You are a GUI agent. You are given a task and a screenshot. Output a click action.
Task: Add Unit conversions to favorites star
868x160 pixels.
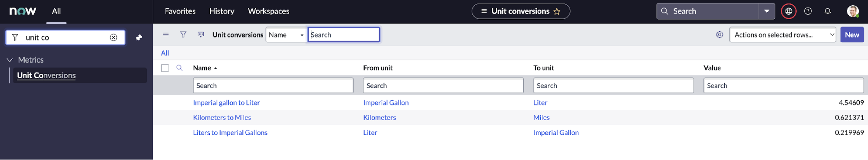click(x=557, y=11)
